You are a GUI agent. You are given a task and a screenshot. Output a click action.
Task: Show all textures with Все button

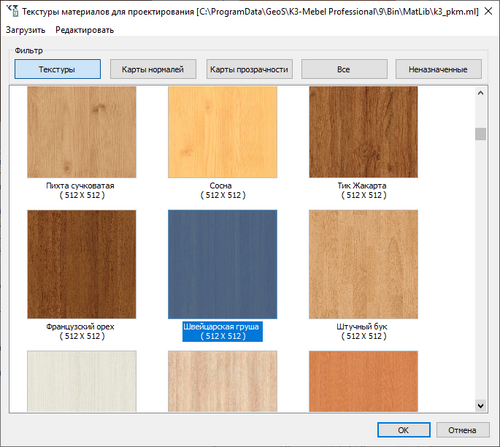pyautogui.click(x=344, y=69)
